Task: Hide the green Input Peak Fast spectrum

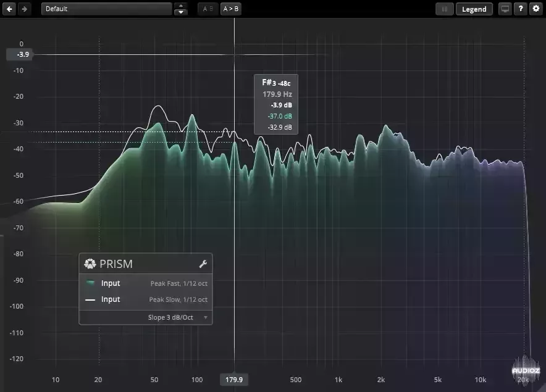Action: 111,283
